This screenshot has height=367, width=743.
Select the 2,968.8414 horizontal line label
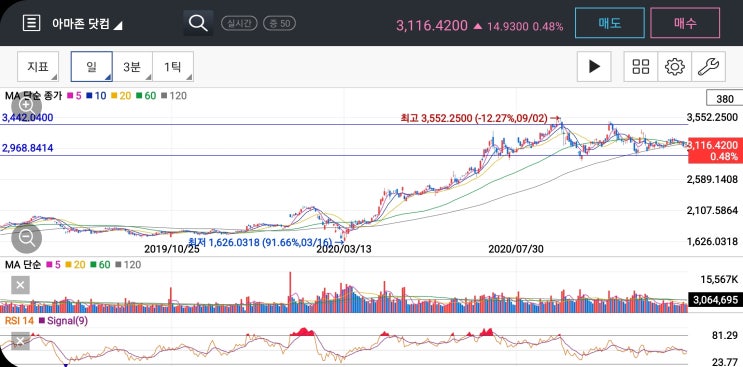[27, 148]
